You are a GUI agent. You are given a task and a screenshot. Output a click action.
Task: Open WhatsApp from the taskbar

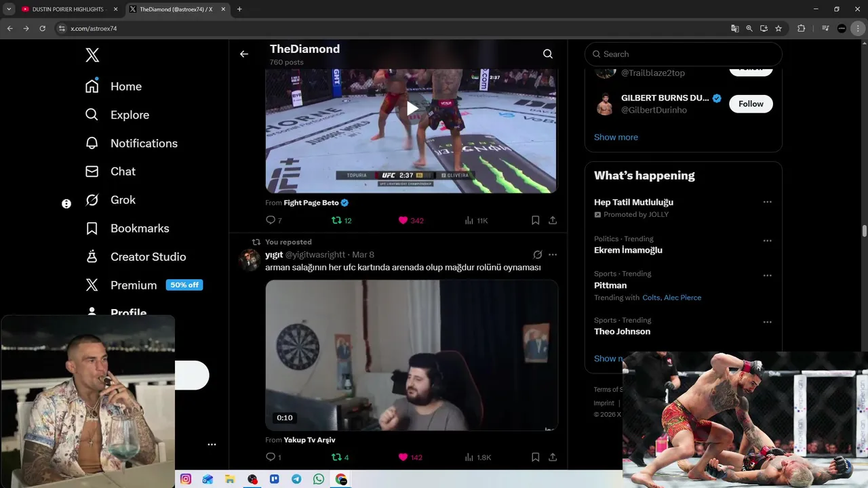coord(319,479)
